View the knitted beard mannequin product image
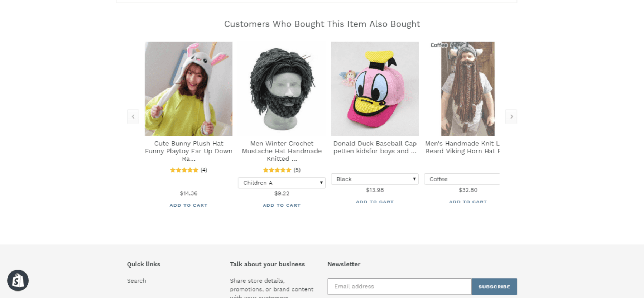The image size is (644, 298). point(282,89)
